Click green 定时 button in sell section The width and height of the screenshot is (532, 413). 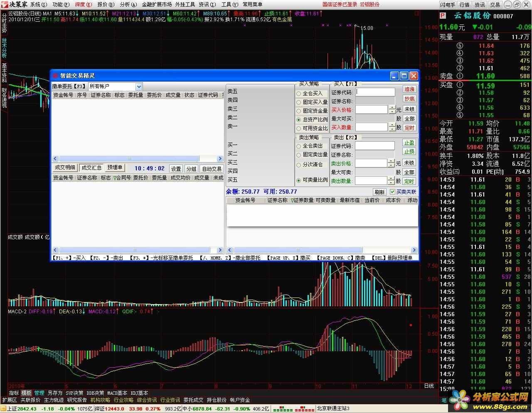coord(409,182)
